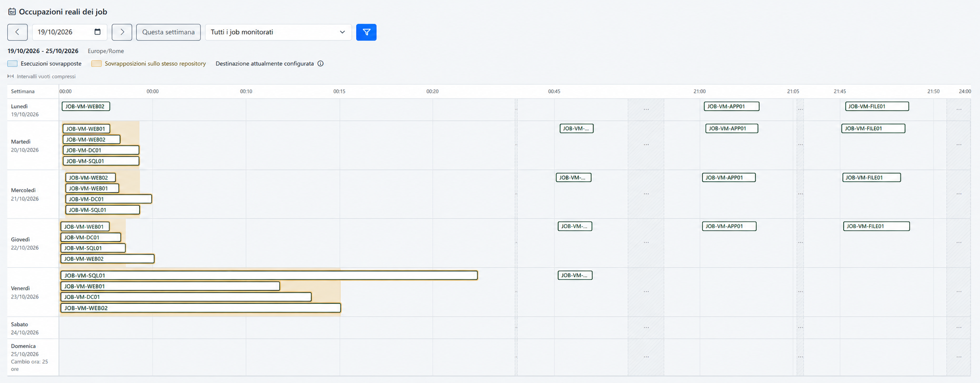Click the Esecuzioni sovrapposte blue legend swatch
The width and height of the screenshot is (980, 383).
[x=13, y=64]
